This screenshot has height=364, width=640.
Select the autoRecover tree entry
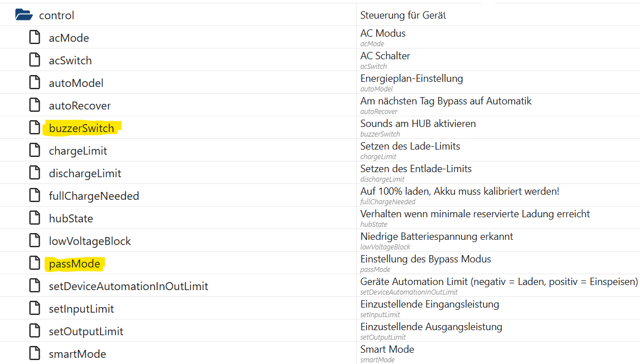pyautogui.click(x=80, y=106)
